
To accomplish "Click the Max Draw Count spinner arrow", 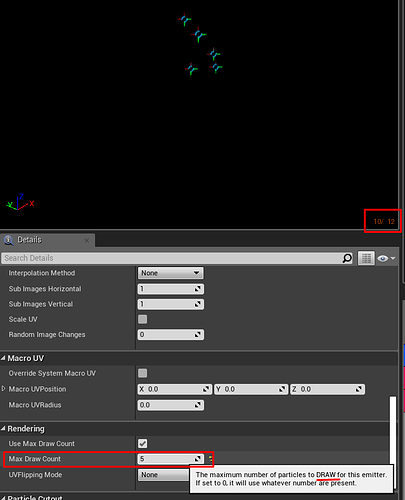I will (198, 459).
